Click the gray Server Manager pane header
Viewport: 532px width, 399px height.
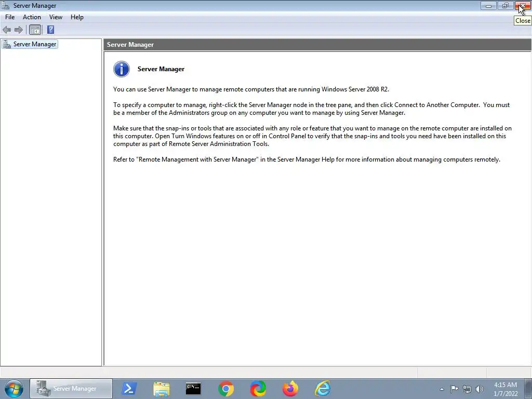click(317, 45)
